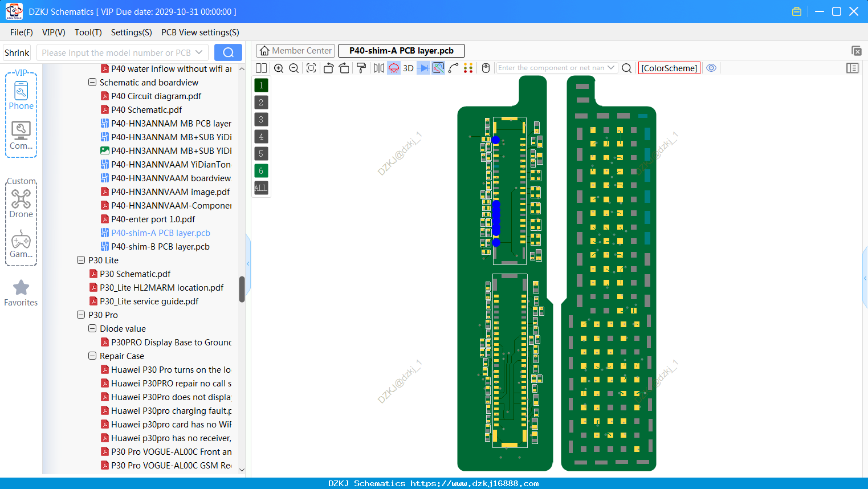The width and height of the screenshot is (868, 489).
Task: Rotate the board counterclockwise
Action: pos(328,68)
